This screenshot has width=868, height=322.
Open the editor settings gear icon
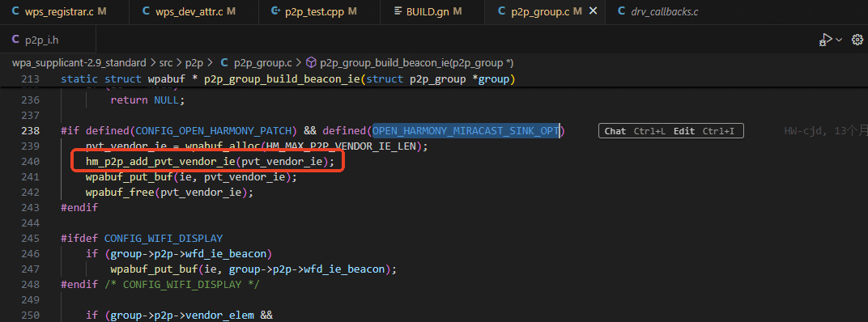857,40
